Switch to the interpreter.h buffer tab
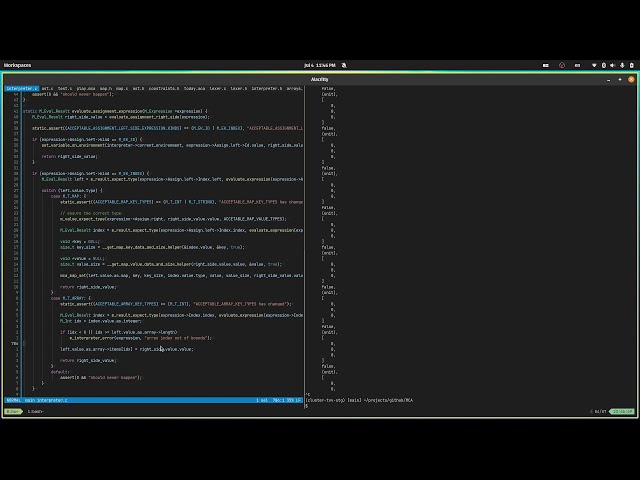This screenshot has width=640, height=480. tap(267, 89)
